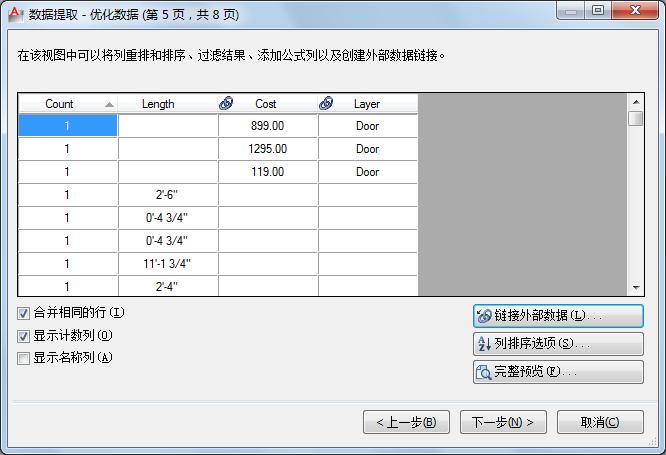Select the Length cell 11'-1 3/4"
The width and height of the screenshot is (666, 455).
(x=168, y=263)
